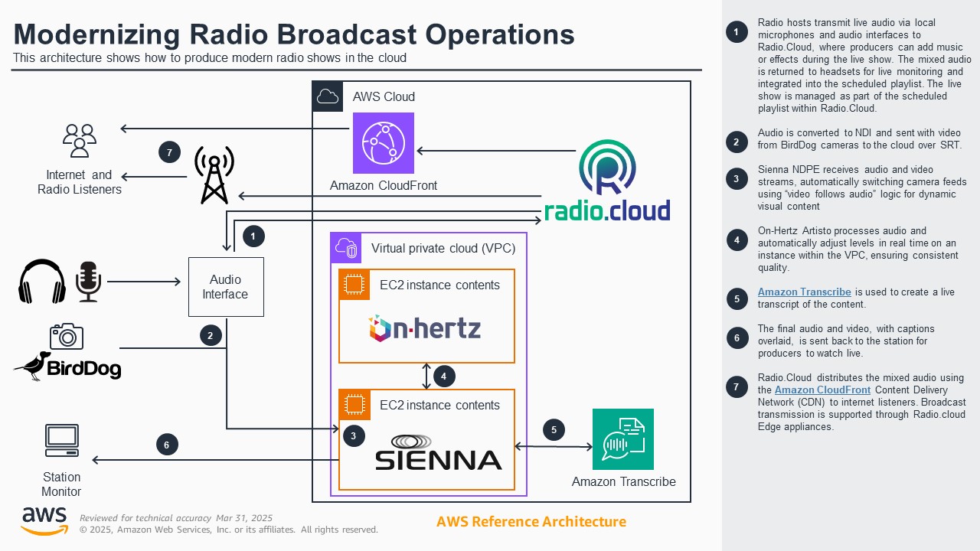Click the AWS Reference Architecture label

pos(531,522)
